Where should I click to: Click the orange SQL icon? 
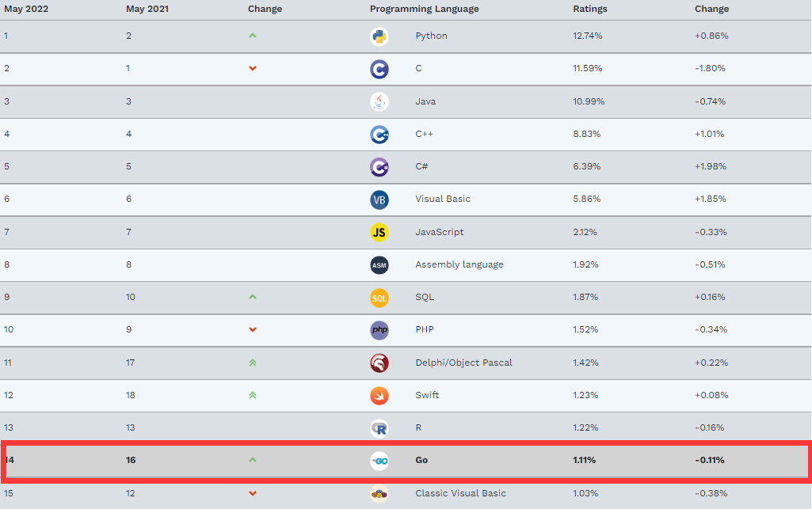click(x=379, y=298)
